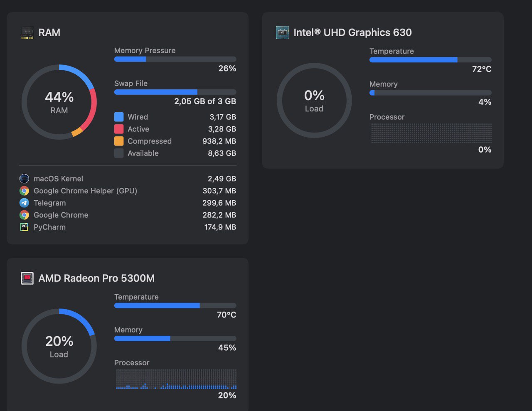Viewport: 532px width, 411px height.
Task: Select the macOS Kernel process name
Action: pos(58,179)
